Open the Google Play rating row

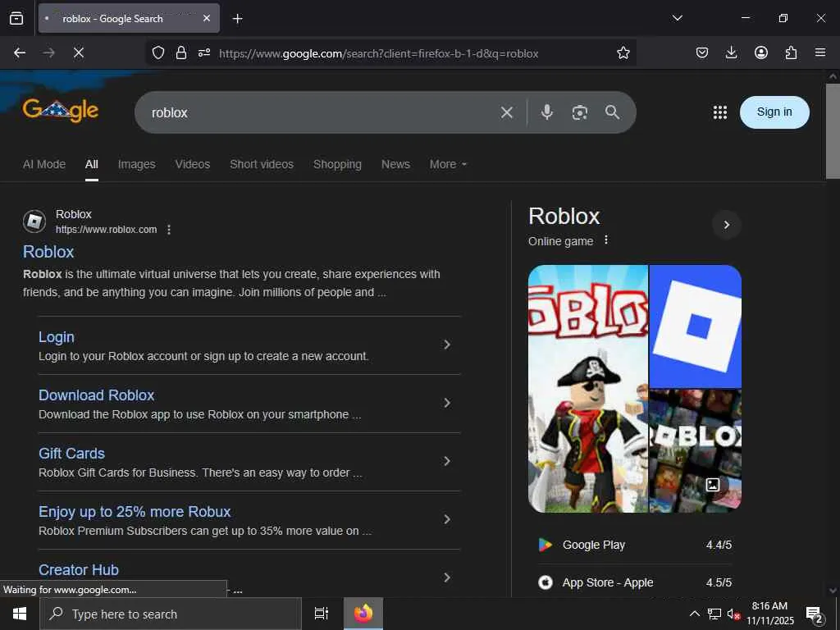[635, 545]
